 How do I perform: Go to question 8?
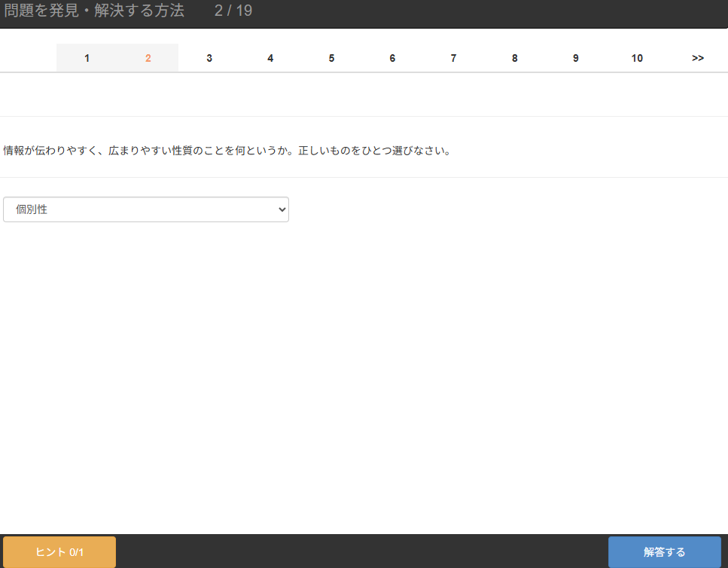click(514, 58)
